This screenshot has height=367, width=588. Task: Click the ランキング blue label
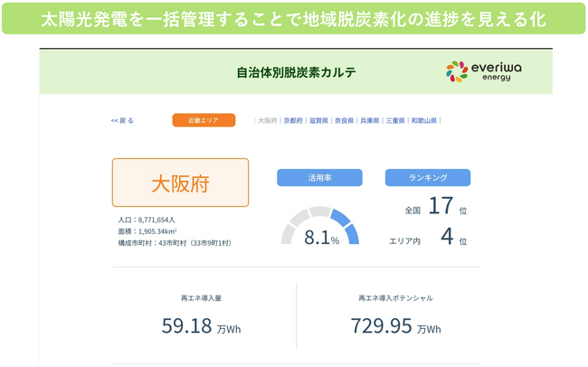point(427,178)
